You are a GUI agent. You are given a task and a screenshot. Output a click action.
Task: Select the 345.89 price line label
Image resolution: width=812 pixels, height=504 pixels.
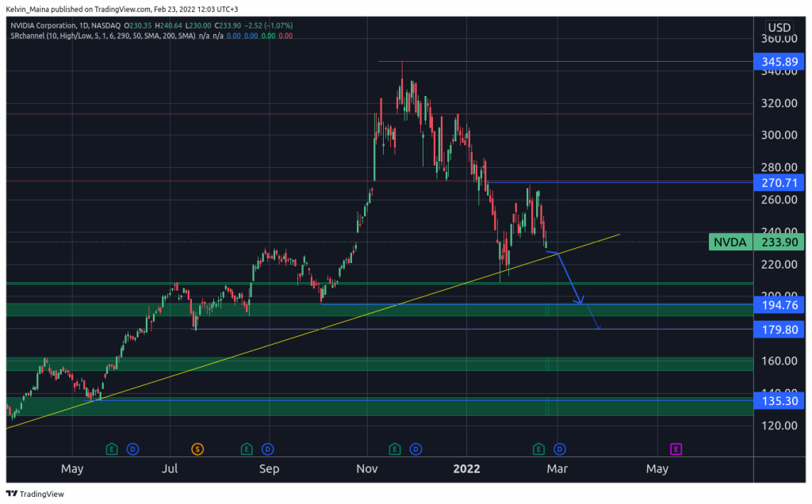pyautogui.click(x=779, y=62)
